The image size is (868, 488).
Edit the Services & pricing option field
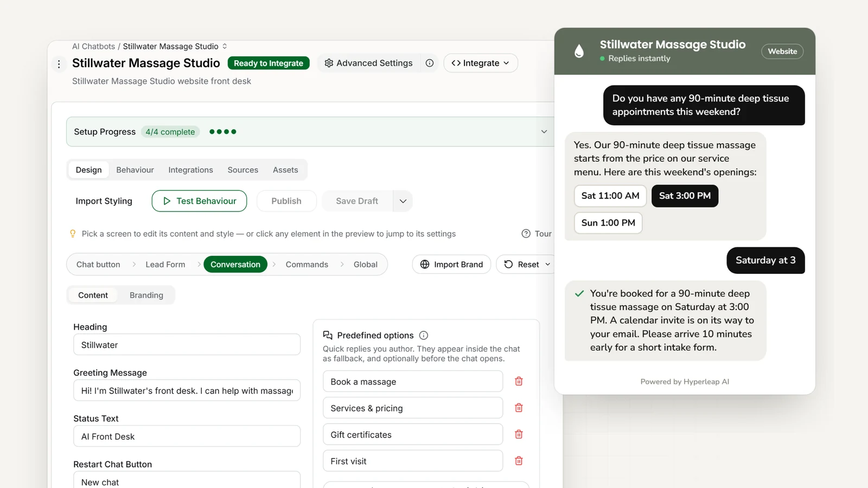pos(413,408)
